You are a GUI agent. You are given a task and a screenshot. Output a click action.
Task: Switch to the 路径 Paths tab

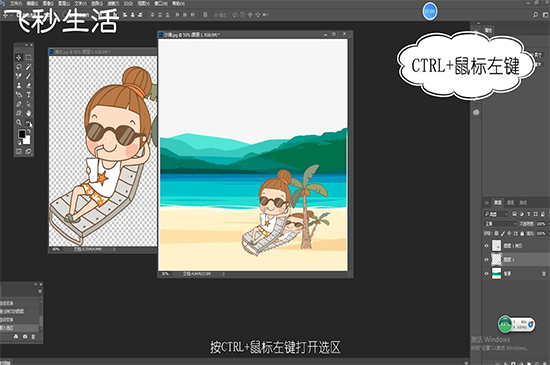click(523, 203)
